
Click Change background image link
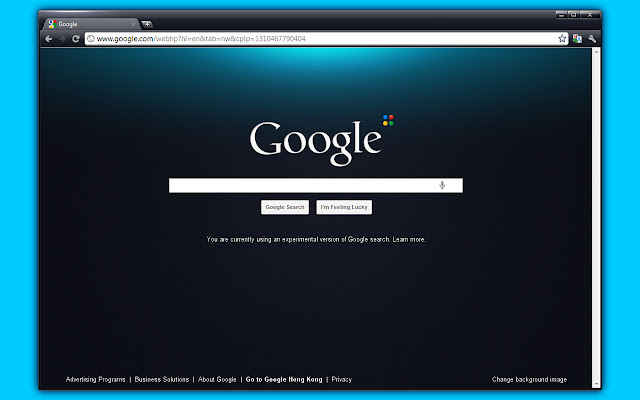point(529,380)
